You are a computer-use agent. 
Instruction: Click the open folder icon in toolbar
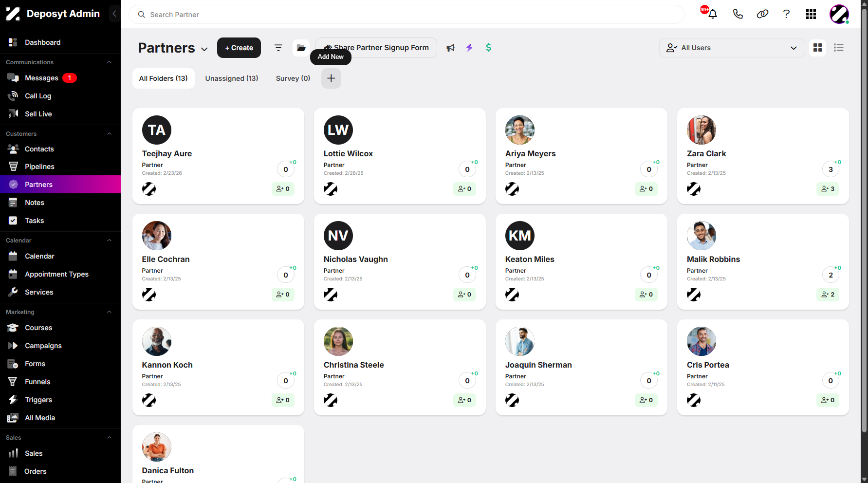[x=301, y=48]
